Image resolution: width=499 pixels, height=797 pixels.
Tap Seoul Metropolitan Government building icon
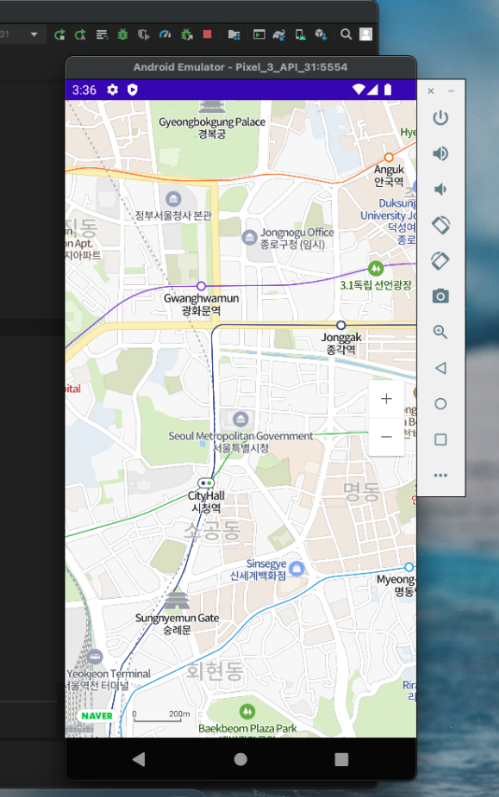240,419
